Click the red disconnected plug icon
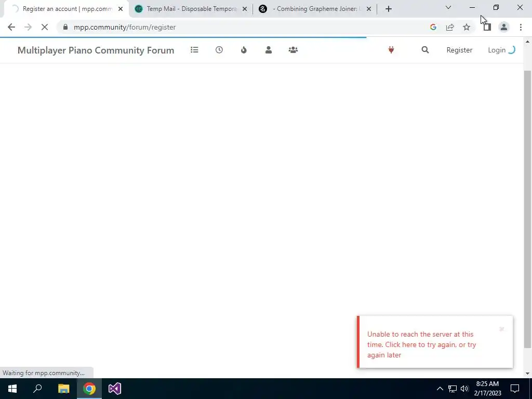The height and width of the screenshot is (399, 532). pos(391,50)
